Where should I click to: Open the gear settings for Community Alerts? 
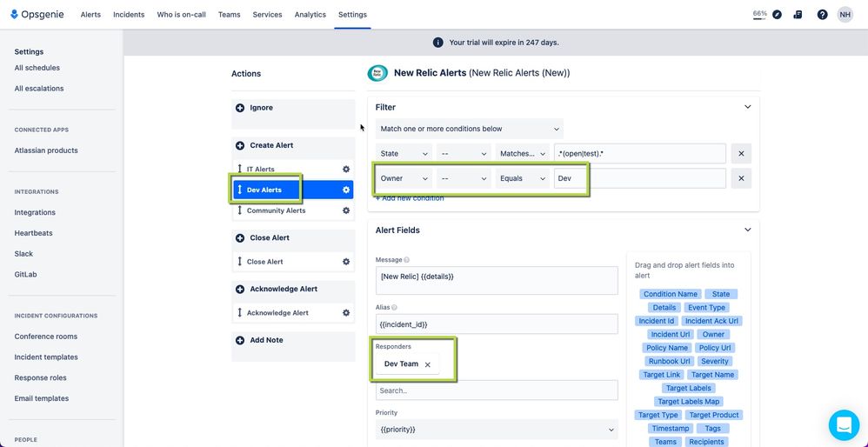point(346,210)
